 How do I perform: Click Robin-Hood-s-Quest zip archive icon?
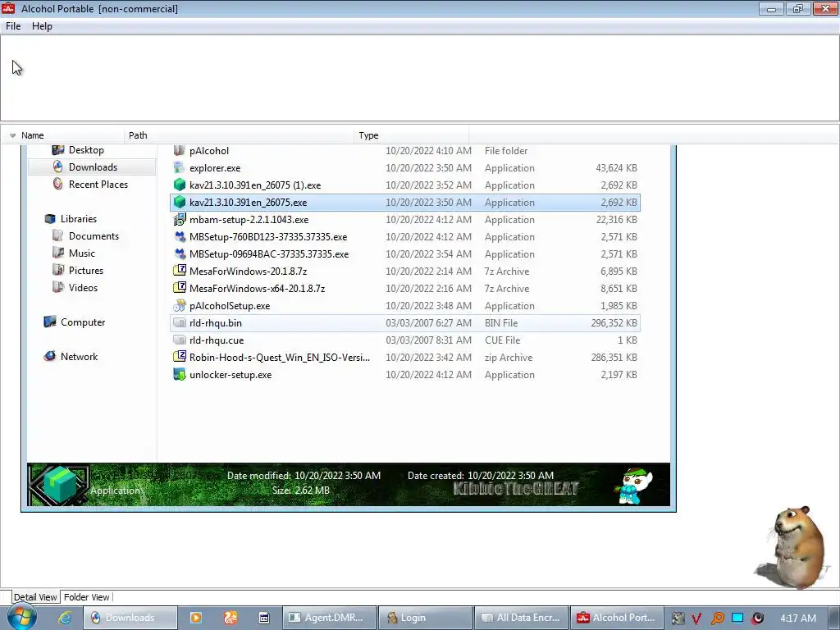(x=180, y=357)
